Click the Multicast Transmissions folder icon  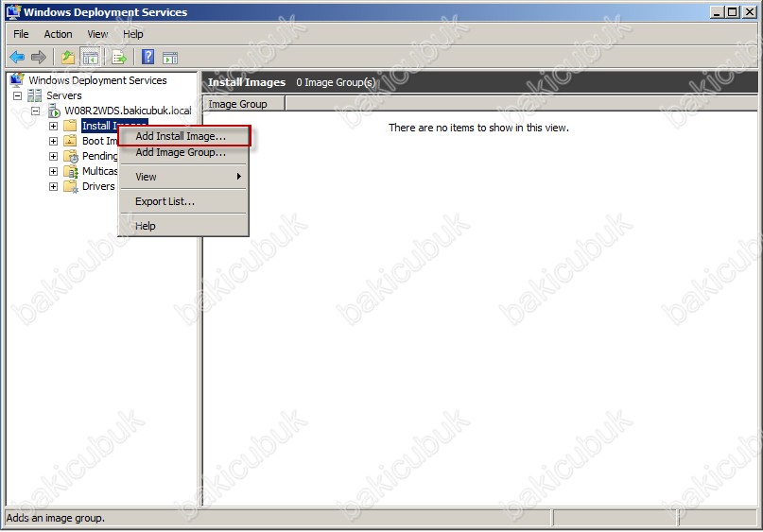(71, 171)
